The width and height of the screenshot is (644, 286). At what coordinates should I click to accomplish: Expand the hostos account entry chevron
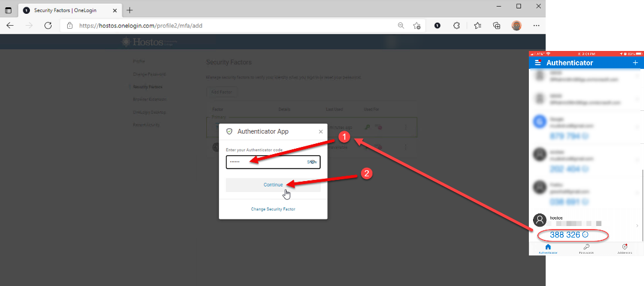(637, 225)
